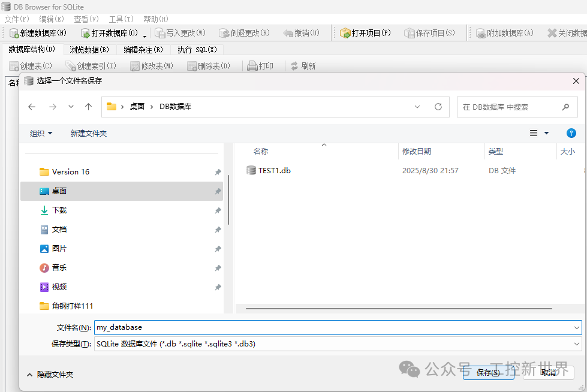Click the New Folder (新建文件夹) button

(88, 133)
